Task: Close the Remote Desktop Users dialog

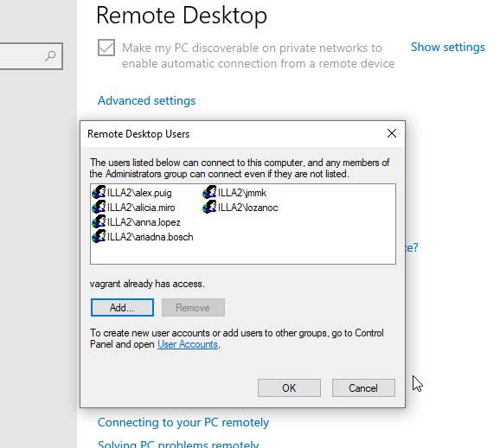Action: 392,133
